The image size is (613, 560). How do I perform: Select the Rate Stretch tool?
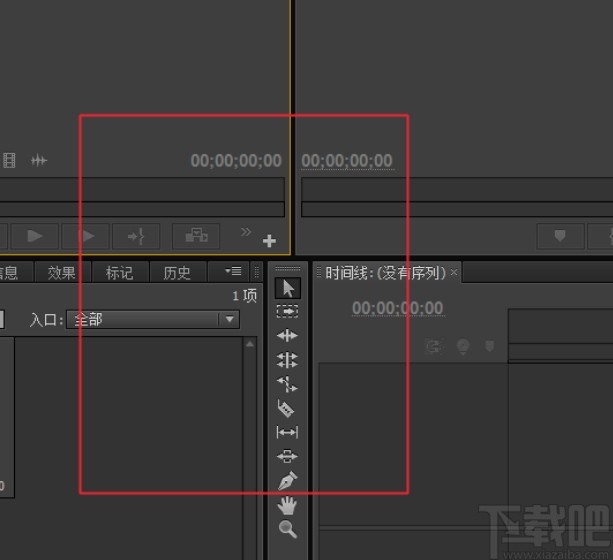coord(287,384)
